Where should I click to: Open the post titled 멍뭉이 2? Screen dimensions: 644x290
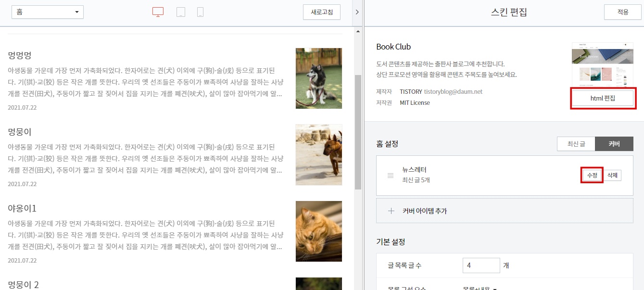[24, 284]
